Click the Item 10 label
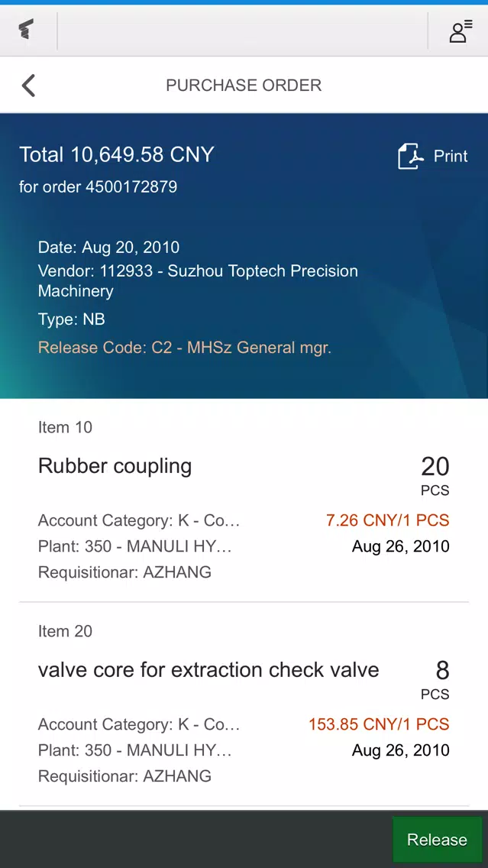488x868 pixels. click(65, 427)
